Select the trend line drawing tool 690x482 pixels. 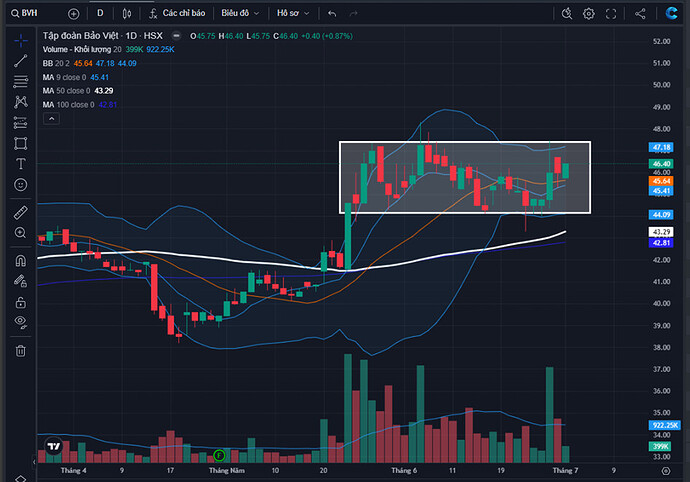click(x=21, y=61)
